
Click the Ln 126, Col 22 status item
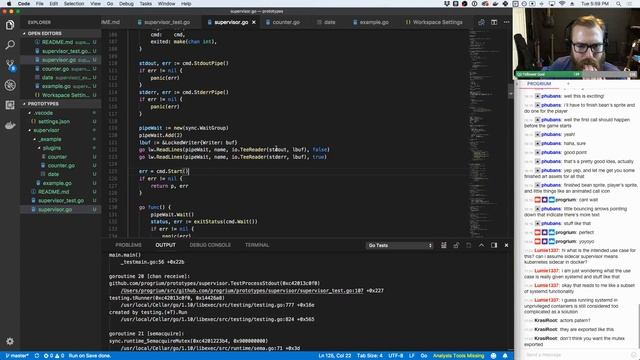coord(335,356)
